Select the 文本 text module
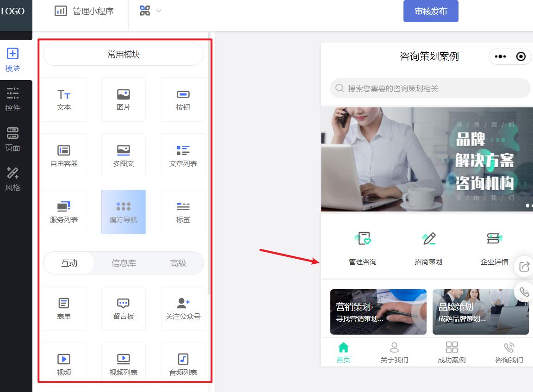Viewport: 533px width, 392px height. click(x=63, y=99)
